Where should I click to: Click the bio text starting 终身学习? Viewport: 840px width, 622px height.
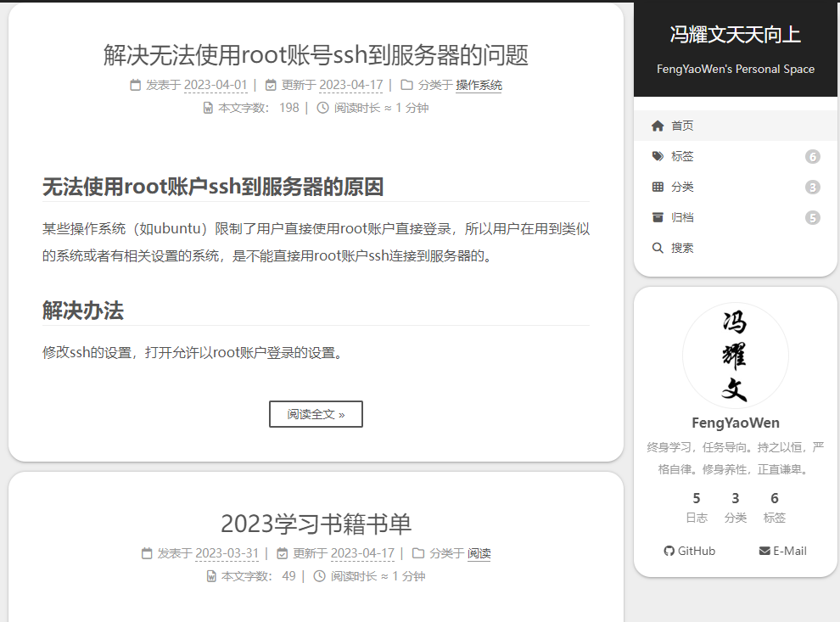735,458
